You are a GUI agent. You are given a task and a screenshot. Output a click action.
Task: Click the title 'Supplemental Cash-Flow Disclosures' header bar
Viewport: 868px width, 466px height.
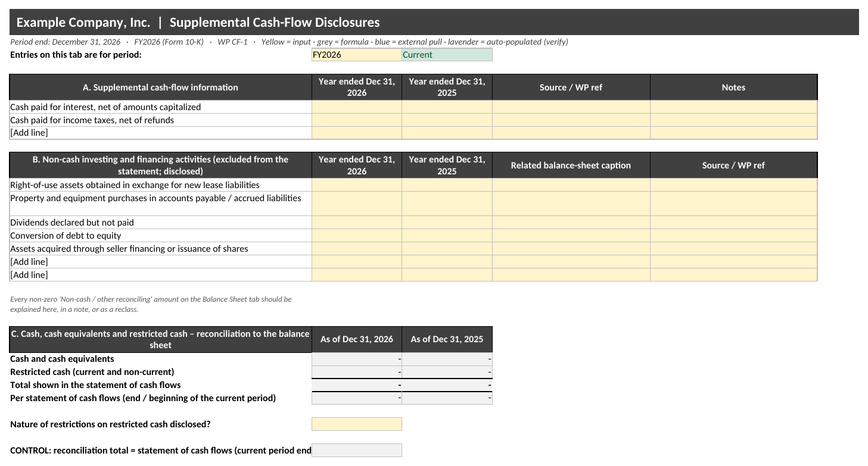pyautogui.click(x=434, y=23)
